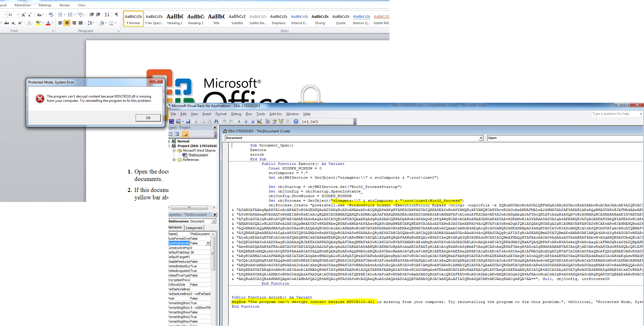Select ThisDocument in the project tree
This screenshot has height=326, width=644.
click(198, 155)
